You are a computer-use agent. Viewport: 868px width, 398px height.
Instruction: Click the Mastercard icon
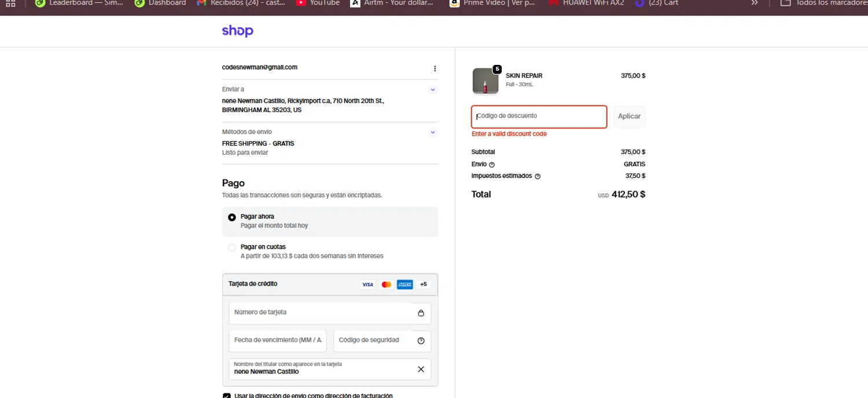coord(386,284)
